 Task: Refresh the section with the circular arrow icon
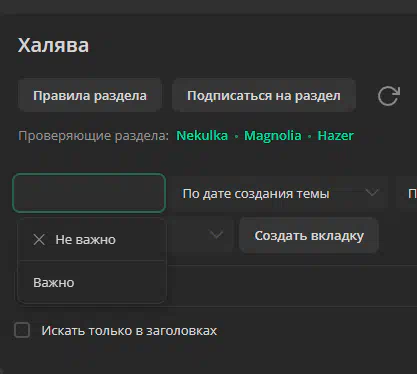point(389,96)
